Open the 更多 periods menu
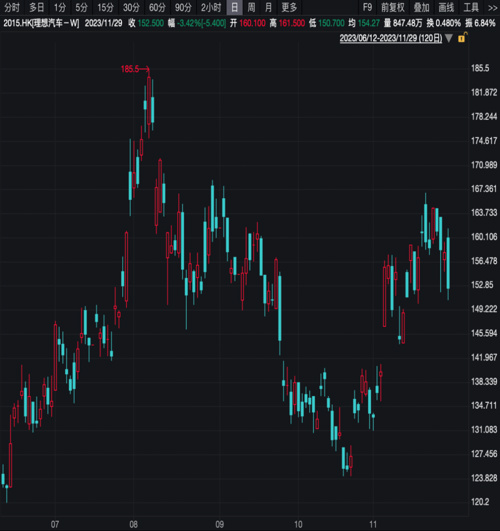 [x=289, y=7]
